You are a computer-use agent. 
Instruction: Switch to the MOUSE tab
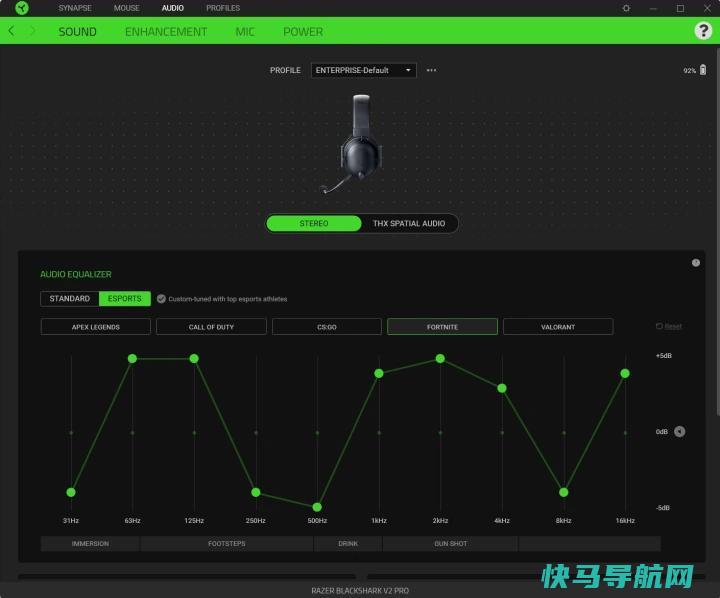click(x=127, y=8)
